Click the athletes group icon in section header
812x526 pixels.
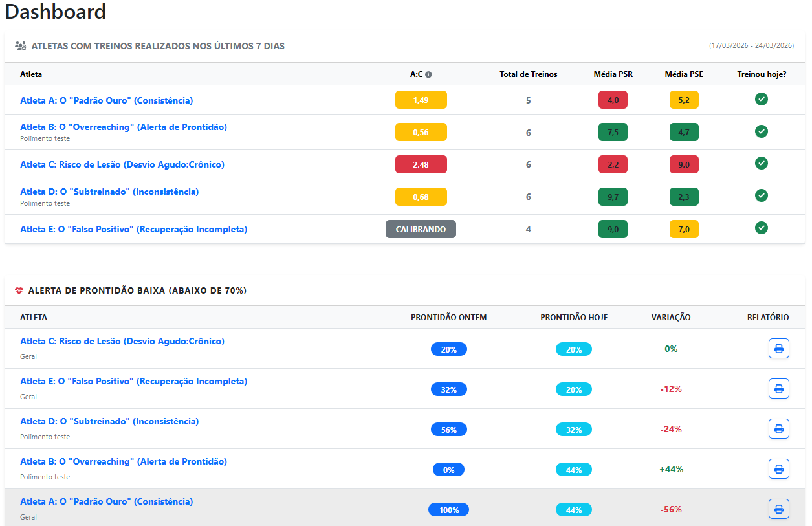click(x=20, y=46)
